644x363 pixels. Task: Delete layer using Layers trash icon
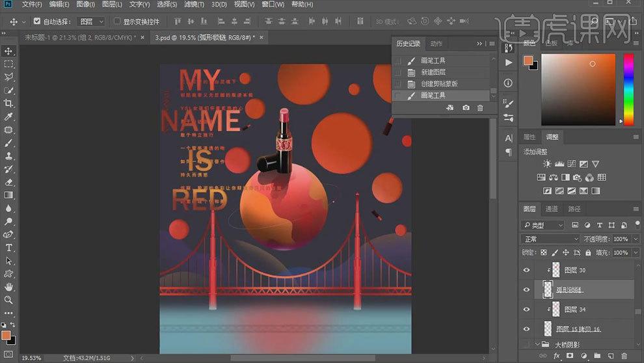coord(624,356)
